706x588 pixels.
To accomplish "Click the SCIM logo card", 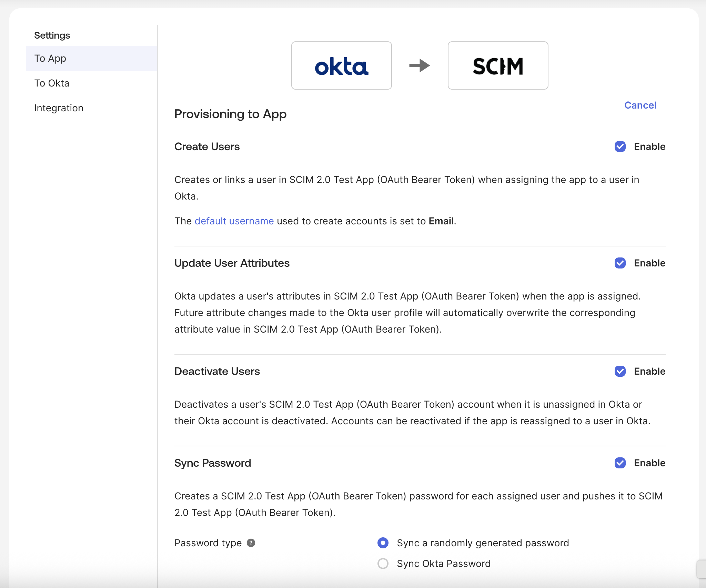I will (498, 65).
